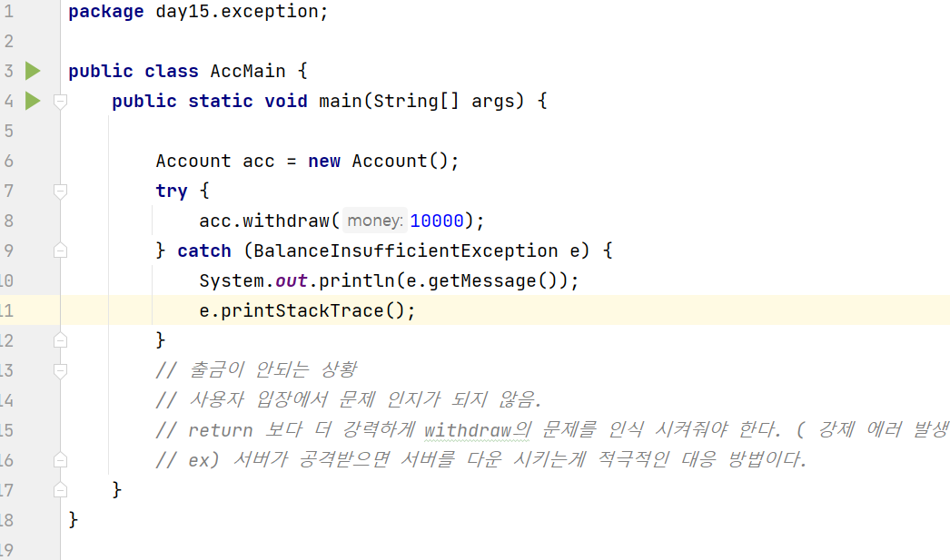Click line number 8 in the gutter

(8, 221)
